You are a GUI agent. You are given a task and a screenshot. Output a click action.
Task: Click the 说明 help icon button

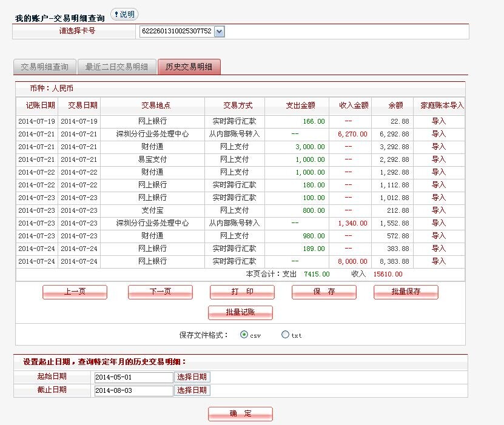click(x=124, y=15)
